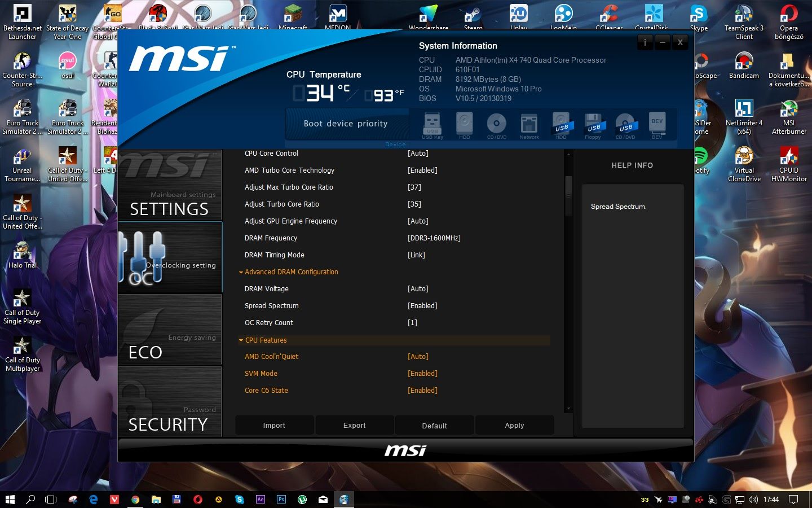
Task: Select the Spread Spectrum setting label
Action: coord(272,306)
